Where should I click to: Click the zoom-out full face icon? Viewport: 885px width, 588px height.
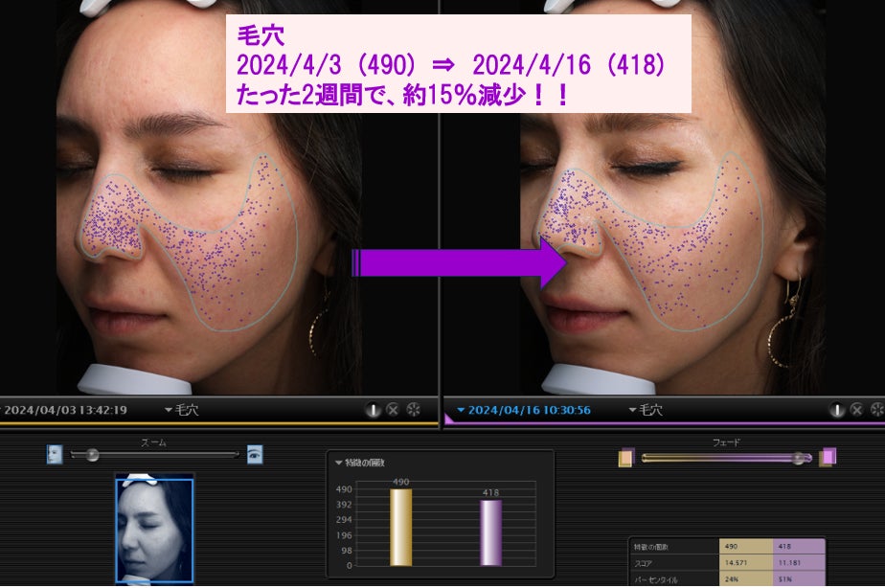(x=55, y=454)
